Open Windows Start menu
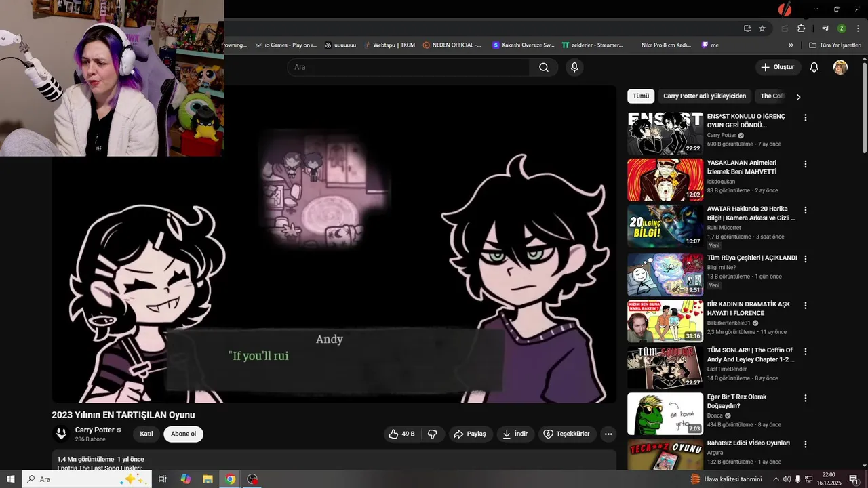This screenshot has width=868, height=488. point(10,479)
